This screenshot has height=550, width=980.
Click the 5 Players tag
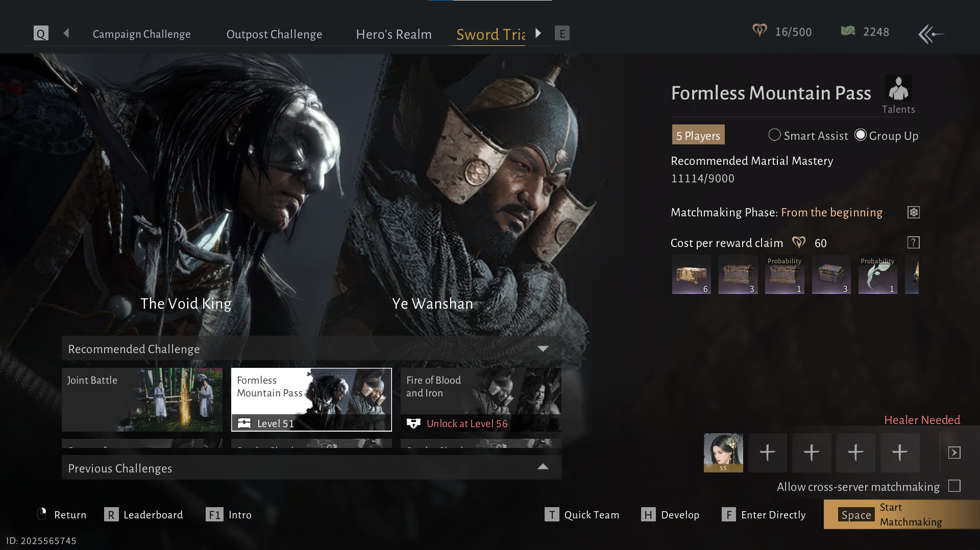(698, 135)
